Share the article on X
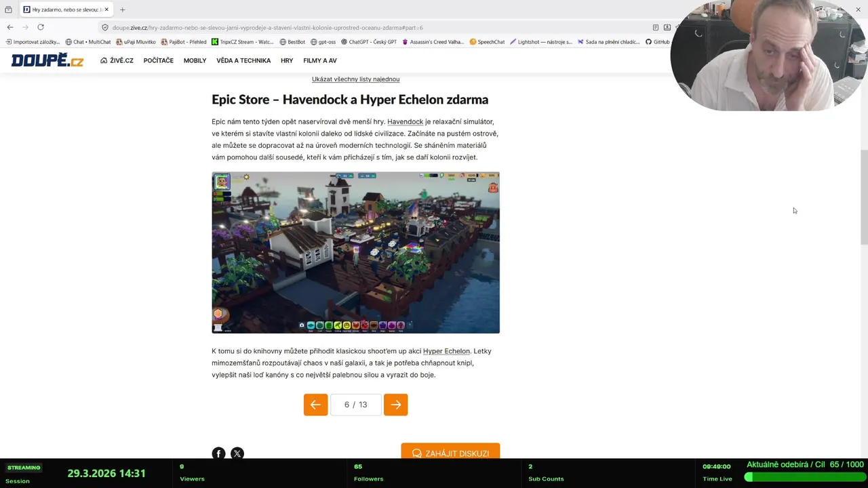 tap(237, 453)
